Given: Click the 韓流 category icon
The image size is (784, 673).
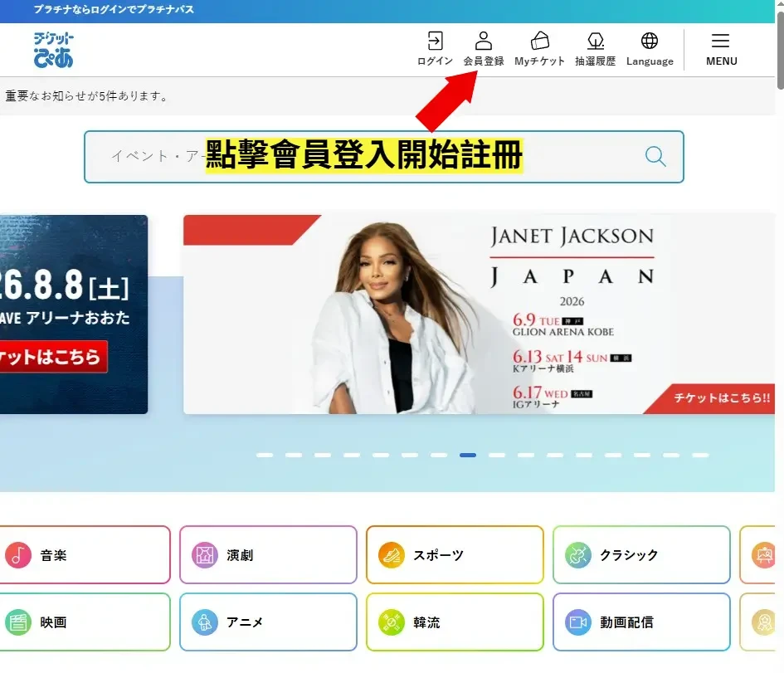Looking at the screenshot, I should (x=391, y=622).
